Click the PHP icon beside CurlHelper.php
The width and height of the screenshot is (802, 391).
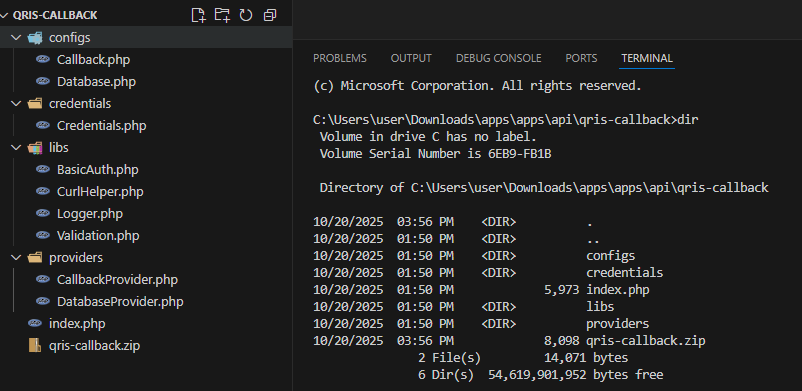click(43, 191)
